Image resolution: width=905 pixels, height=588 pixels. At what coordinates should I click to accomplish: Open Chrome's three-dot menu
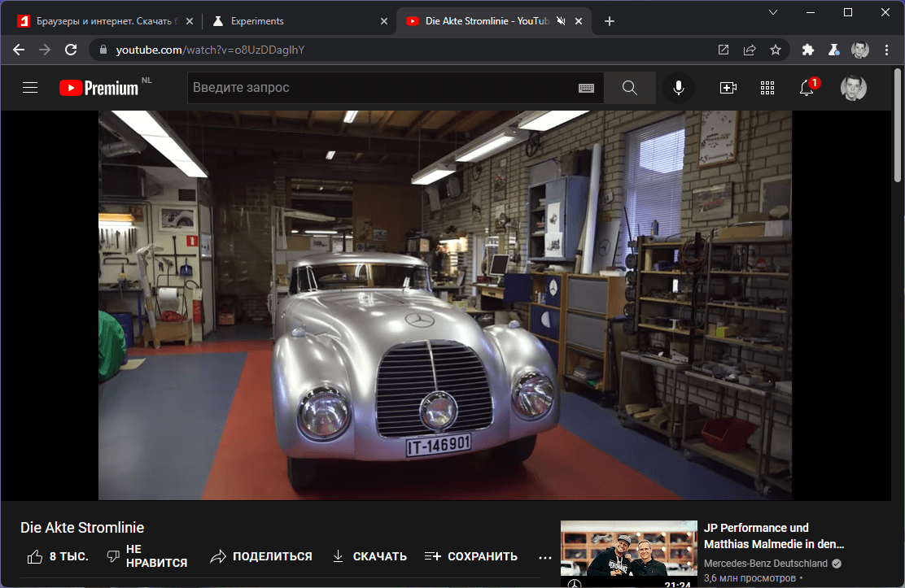point(886,50)
